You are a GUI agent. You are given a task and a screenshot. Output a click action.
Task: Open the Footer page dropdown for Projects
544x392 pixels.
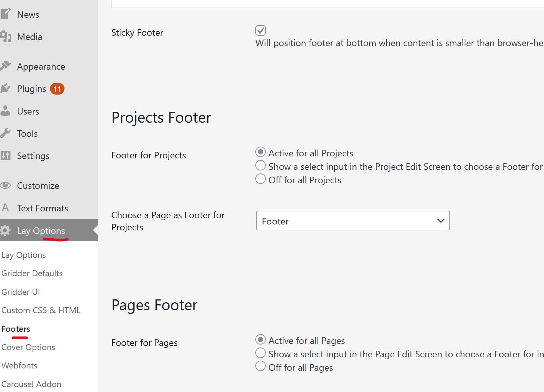[353, 221]
